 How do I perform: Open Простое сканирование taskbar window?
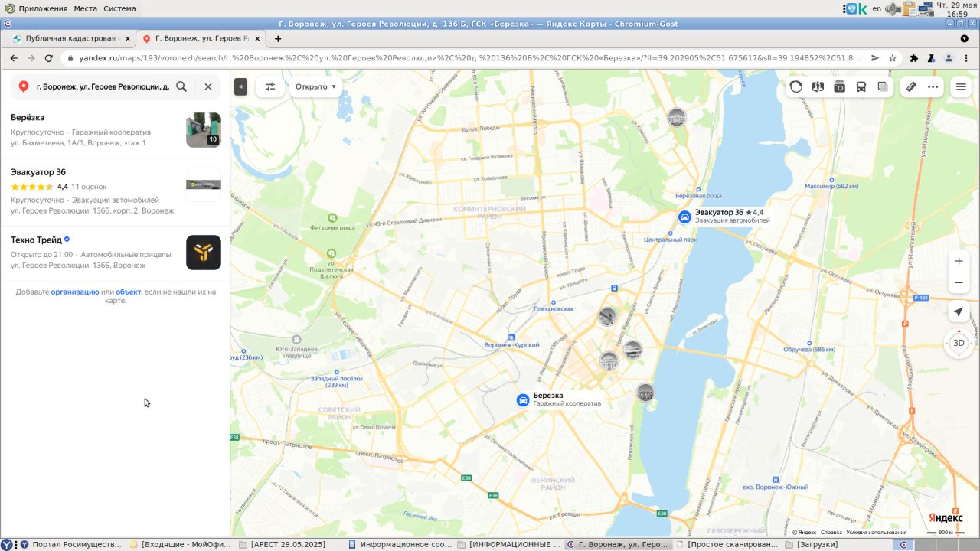pos(727,544)
